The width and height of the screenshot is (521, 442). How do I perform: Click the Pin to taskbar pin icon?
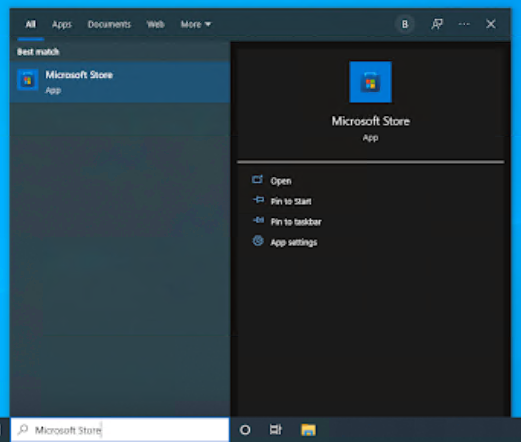(258, 220)
